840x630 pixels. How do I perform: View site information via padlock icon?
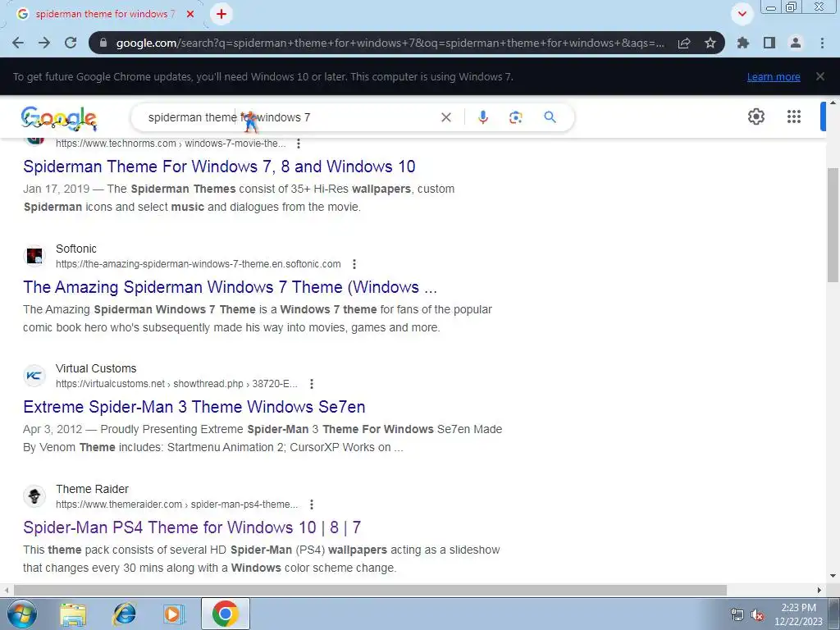(x=103, y=43)
